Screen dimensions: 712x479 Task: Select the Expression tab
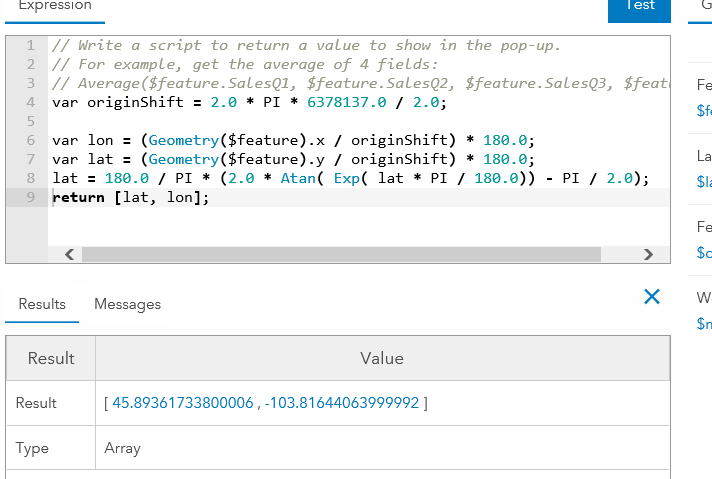[x=55, y=6]
